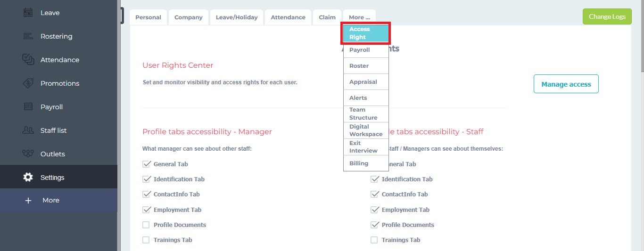Click the Staff list people icon

click(x=28, y=130)
